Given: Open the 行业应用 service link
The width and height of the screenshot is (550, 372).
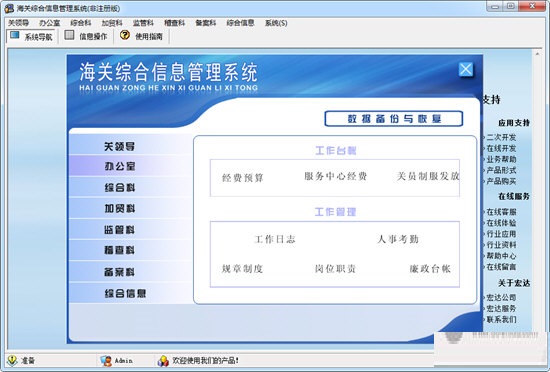Looking at the screenshot, I should (x=501, y=234).
